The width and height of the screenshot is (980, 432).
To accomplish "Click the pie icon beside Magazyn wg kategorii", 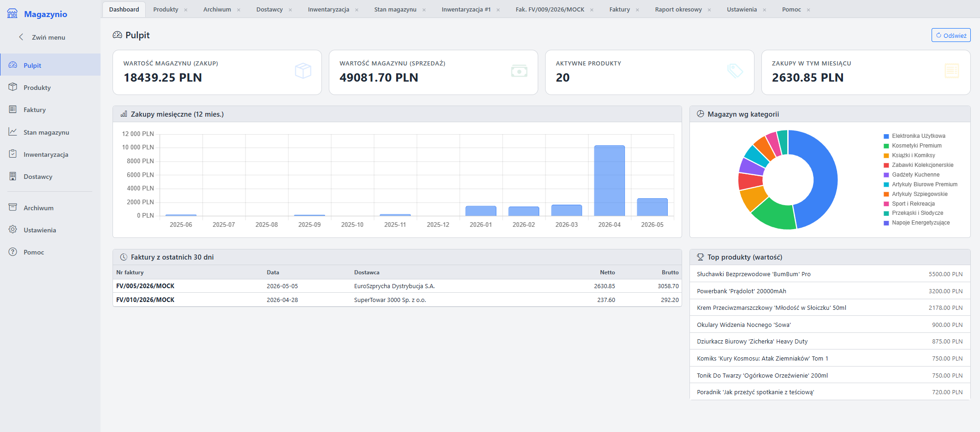I will pyautogui.click(x=700, y=114).
